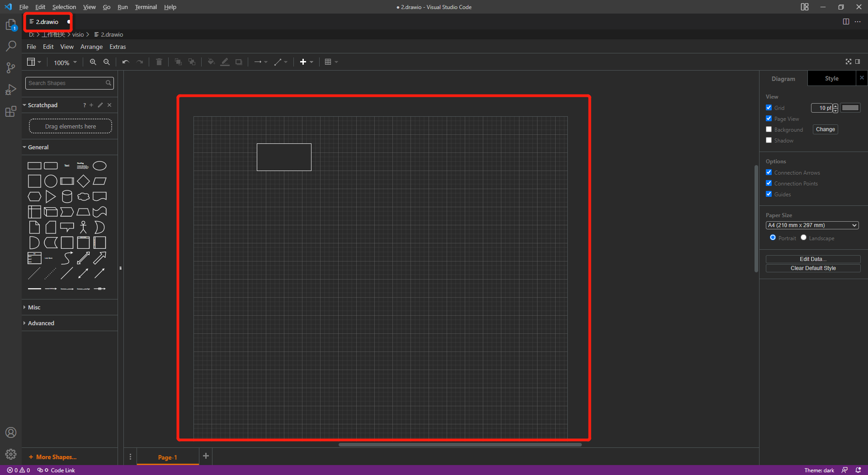Open the zoom percentage dropdown
This screenshot has width=868, height=475.
tap(65, 62)
